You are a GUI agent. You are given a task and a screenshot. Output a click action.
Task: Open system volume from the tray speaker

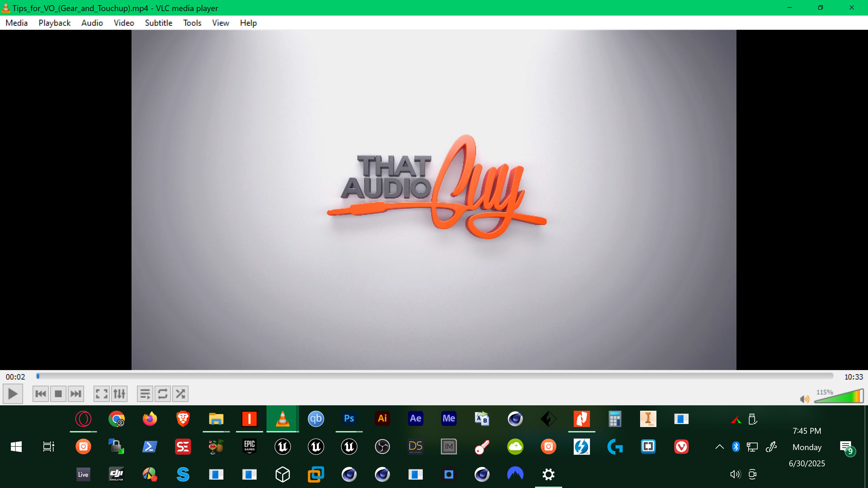pos(736,474)
